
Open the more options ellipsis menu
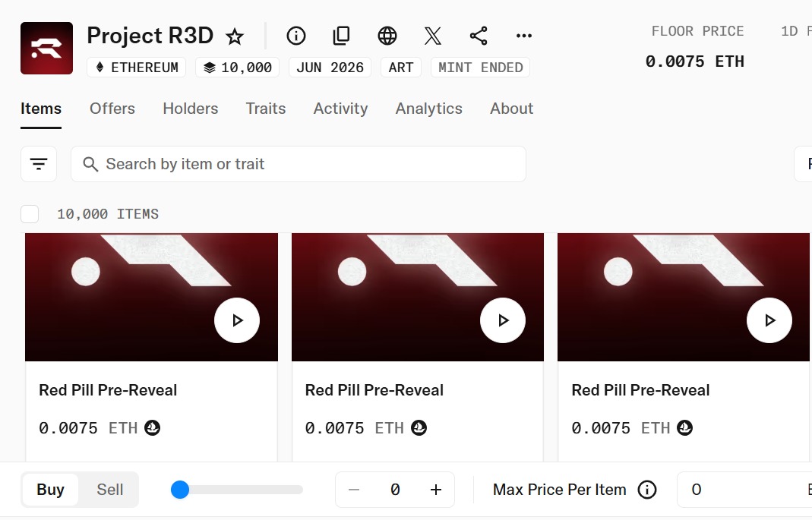pos(524,36)
